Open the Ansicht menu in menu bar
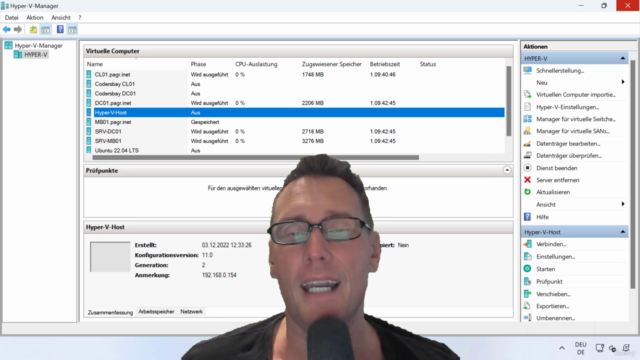640x360 pixels. (61, 18)
